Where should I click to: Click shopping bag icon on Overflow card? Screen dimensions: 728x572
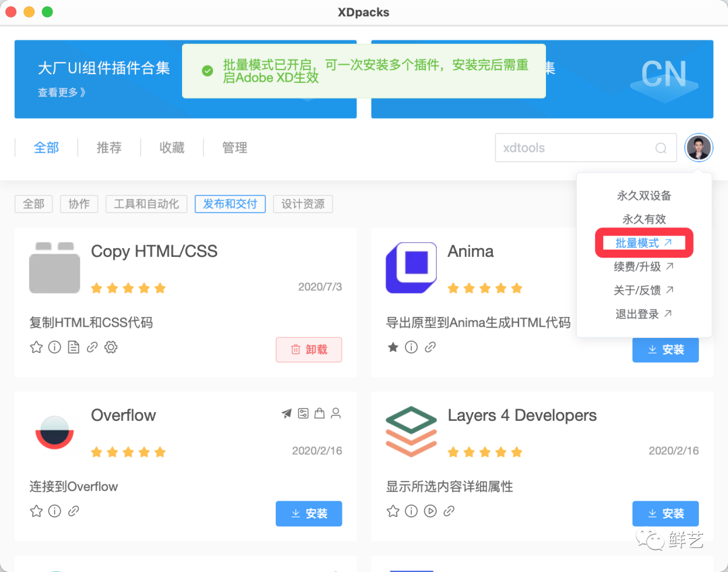pyautogui.click(x=320, y=413)
